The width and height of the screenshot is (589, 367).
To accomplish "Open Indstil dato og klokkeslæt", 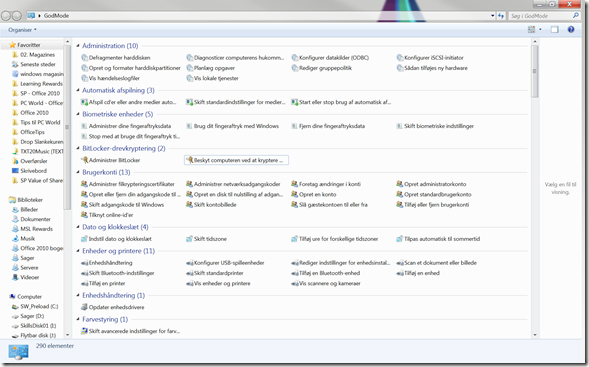I will 116,239.
